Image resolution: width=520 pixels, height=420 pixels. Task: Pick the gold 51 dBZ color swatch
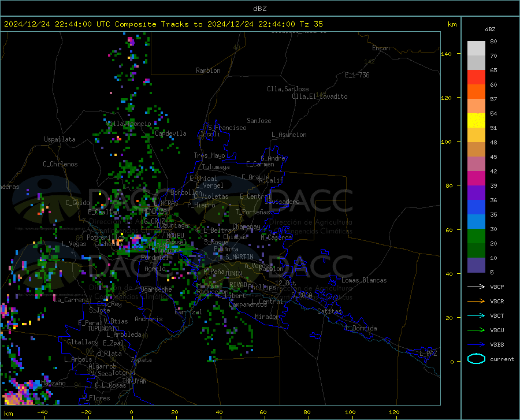[476, 135]
